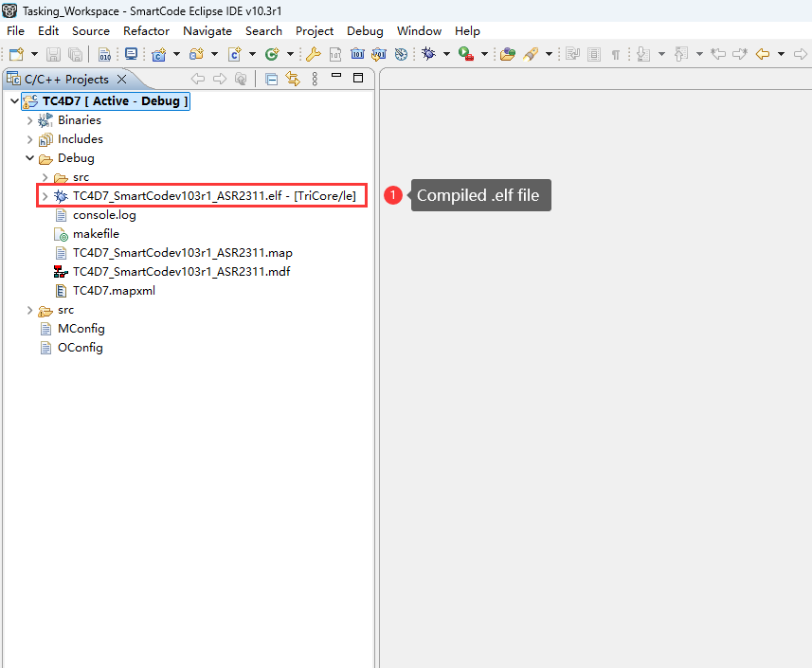Expand the Binaries tree node

(29, 120)
